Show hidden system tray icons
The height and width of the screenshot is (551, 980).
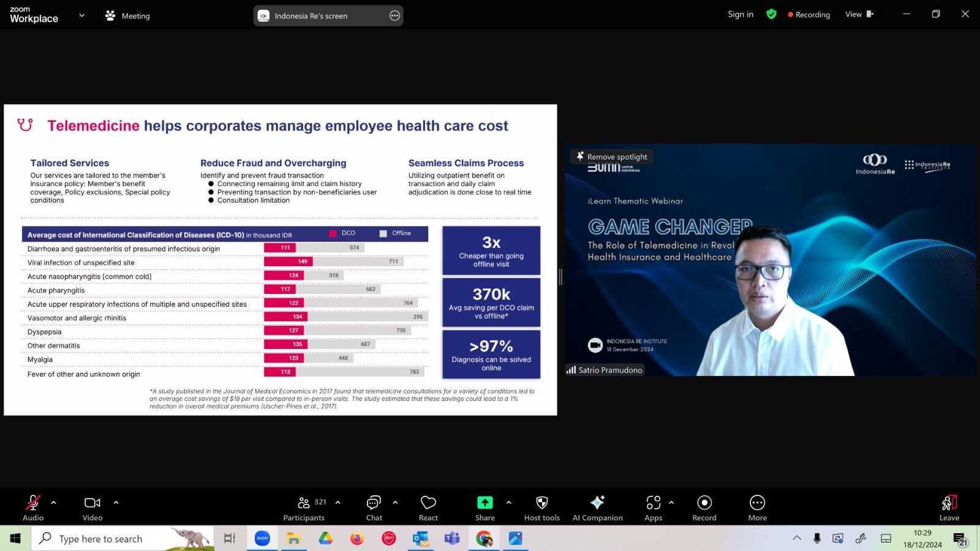[x=797, y=538]
